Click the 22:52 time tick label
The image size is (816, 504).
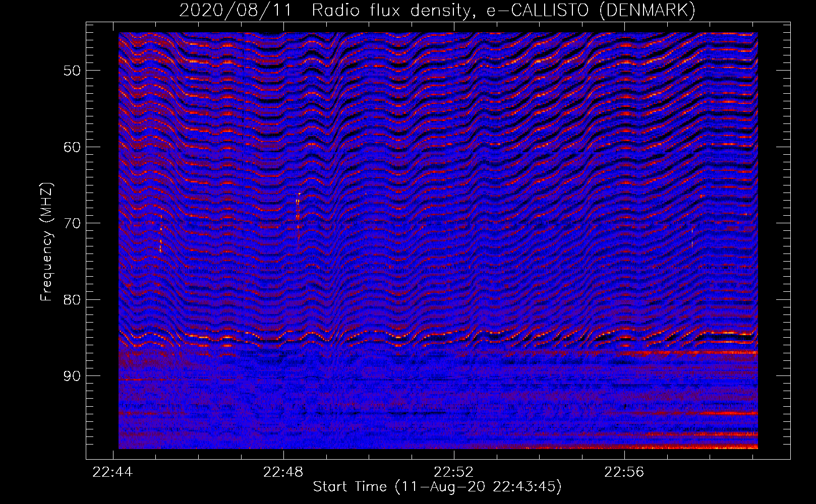(x=454, y=472)
